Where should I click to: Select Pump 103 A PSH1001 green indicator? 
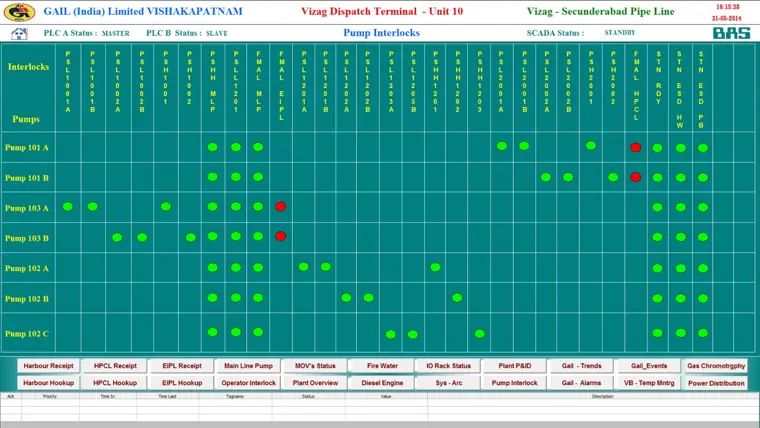click(166, 206)
